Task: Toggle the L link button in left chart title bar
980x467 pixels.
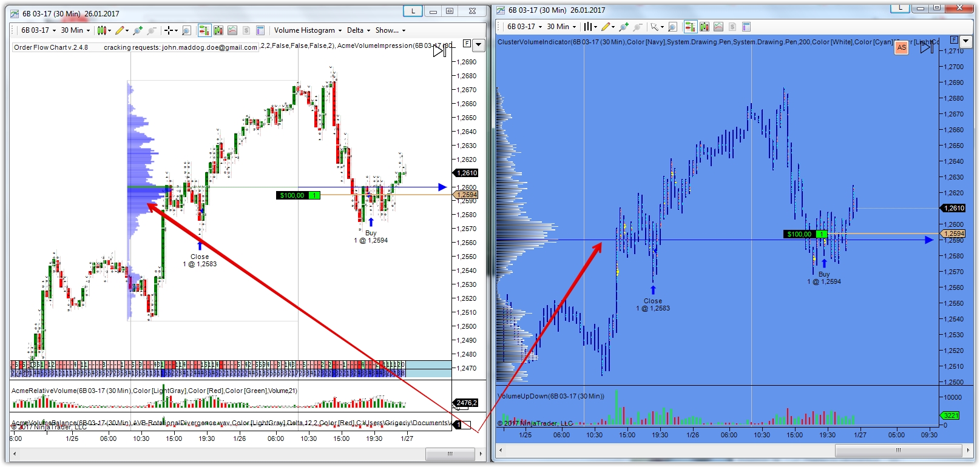Action: pyautogui.click(x=413, y=11)
